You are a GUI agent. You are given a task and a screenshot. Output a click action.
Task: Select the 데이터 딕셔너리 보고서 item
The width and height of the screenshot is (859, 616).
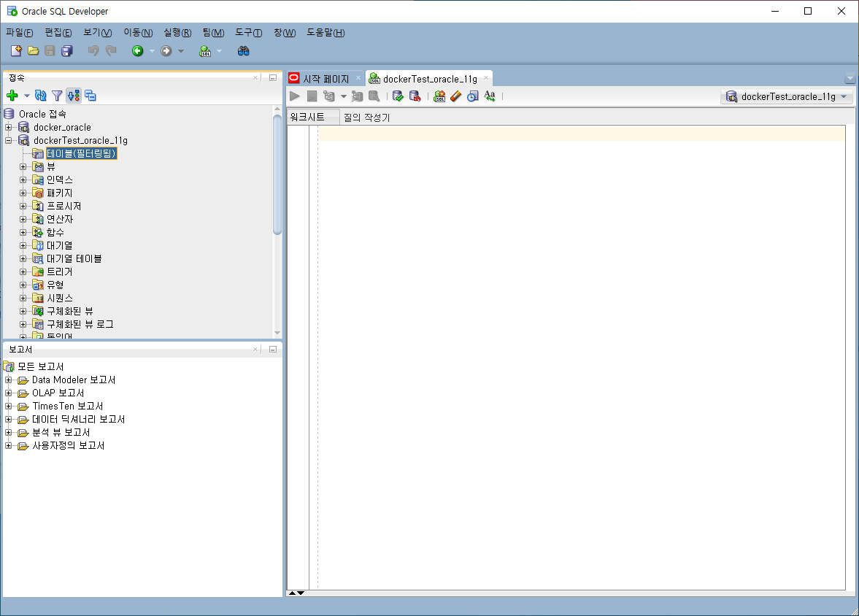78,419
